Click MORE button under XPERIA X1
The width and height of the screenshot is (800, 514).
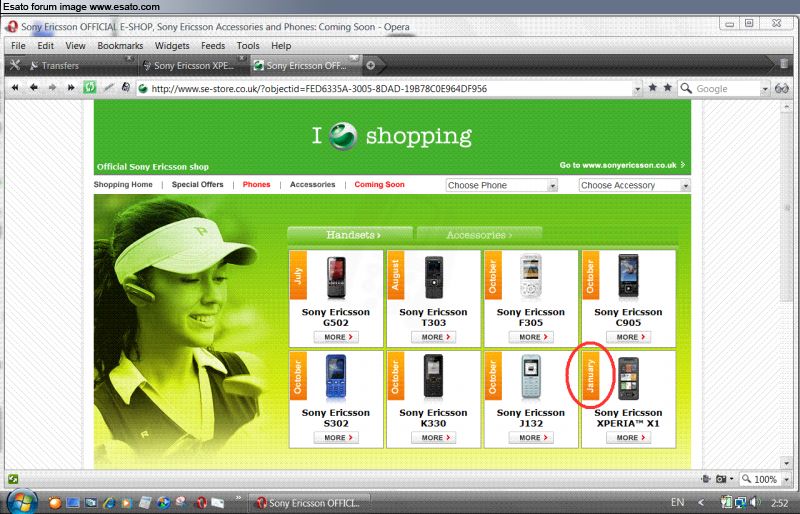(x=629, y=437)
